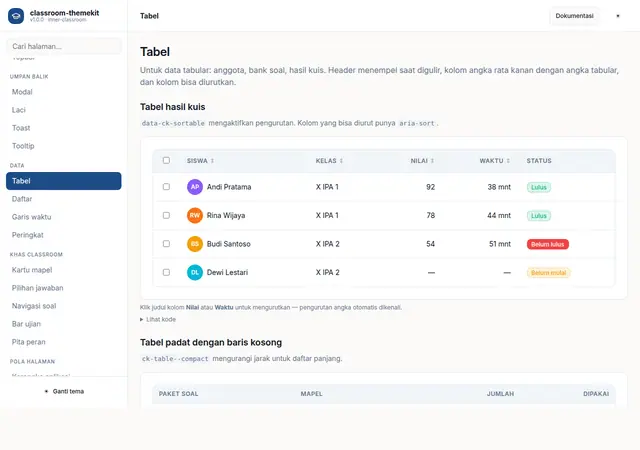This screenshot has height=450, width=640.
Task: Open the Tooltip page in sidebar
Action: tap(64, 146)
